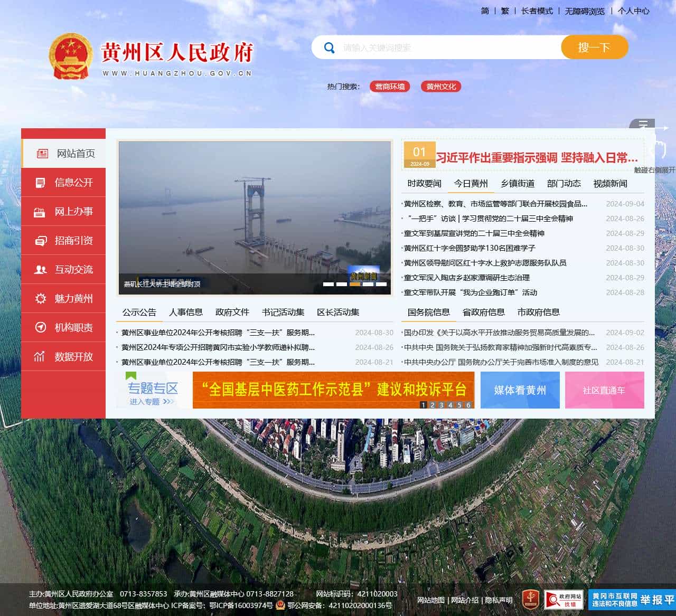Switch to the 视频新闻 tab
Screen dimensions: 676x616
tap(611, 184)
